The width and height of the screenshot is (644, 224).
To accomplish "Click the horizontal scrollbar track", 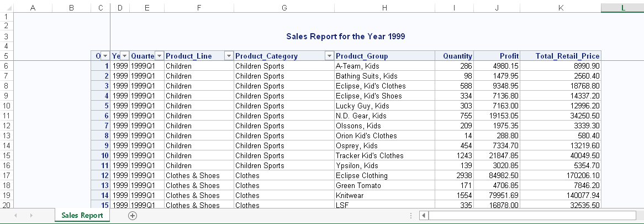I will click(530, 216).
